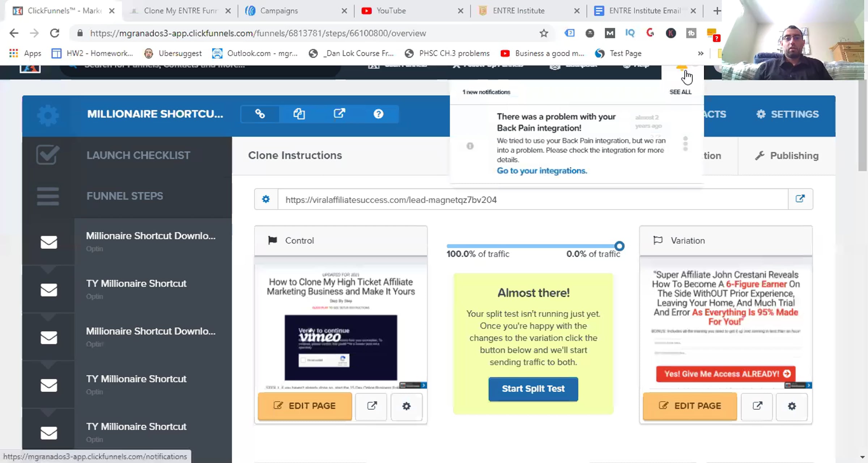Preview the Control page in a new window
This screenshot has height=463, width=868.
371,406
